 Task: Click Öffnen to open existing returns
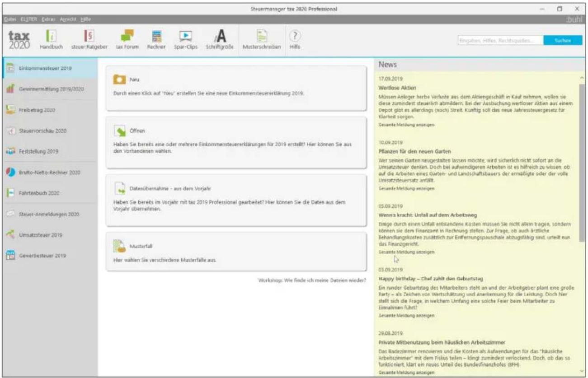point(236,143)
